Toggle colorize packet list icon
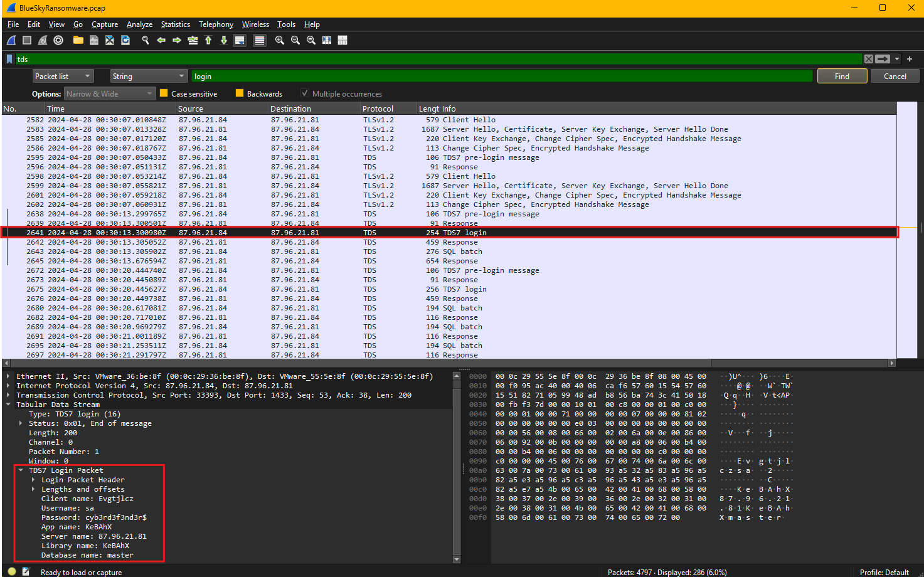Screen dimensions: 924x577 (260, 40)
